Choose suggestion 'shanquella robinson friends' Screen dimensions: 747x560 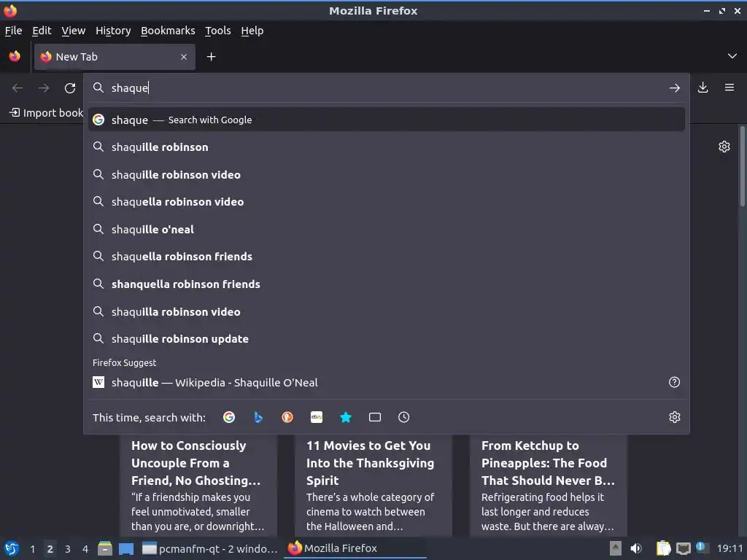pyautogui.click(x=387, y=284)
